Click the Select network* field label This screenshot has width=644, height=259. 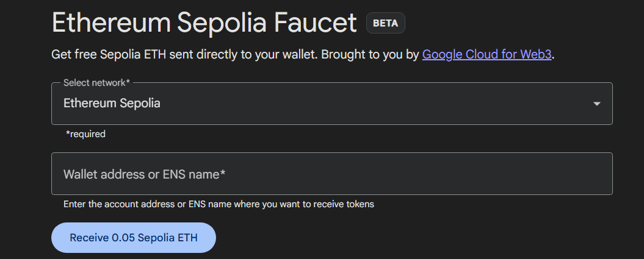click(x=97, y=82)
